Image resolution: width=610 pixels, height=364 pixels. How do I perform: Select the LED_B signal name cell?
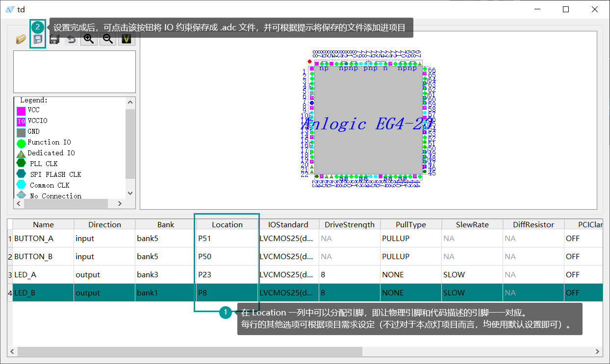43,293
